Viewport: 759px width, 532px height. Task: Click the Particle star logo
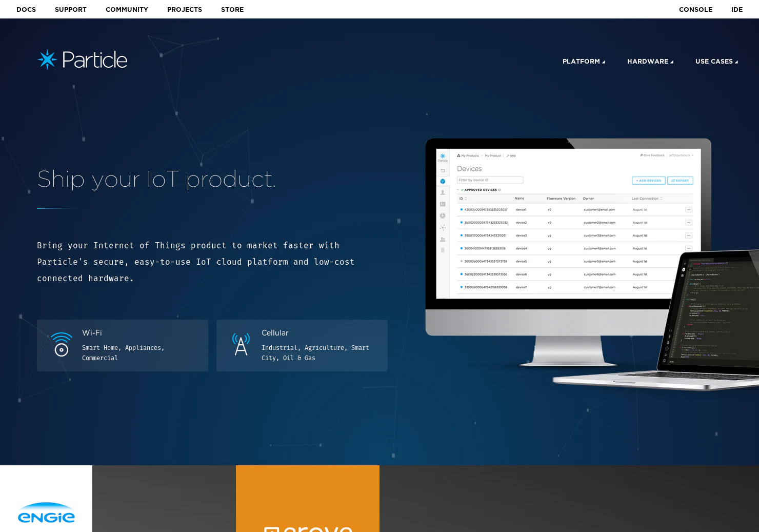(47, 60)
